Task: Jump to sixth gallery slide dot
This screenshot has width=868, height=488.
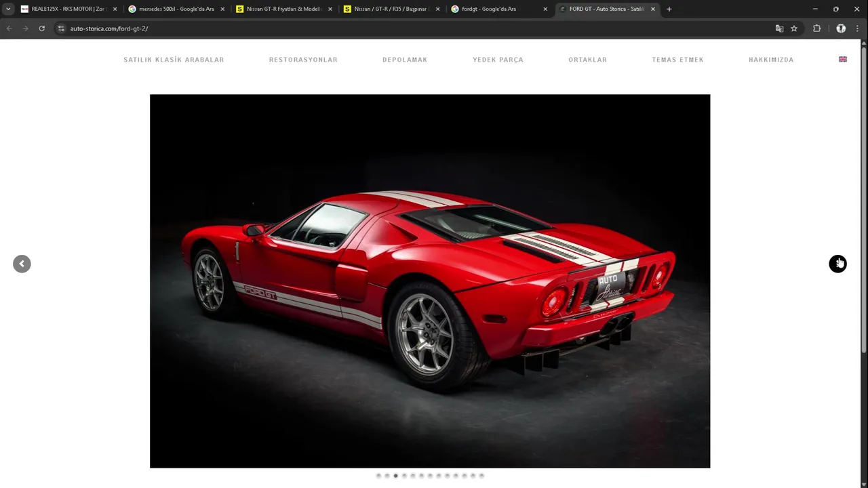Action: coord(421,476)
